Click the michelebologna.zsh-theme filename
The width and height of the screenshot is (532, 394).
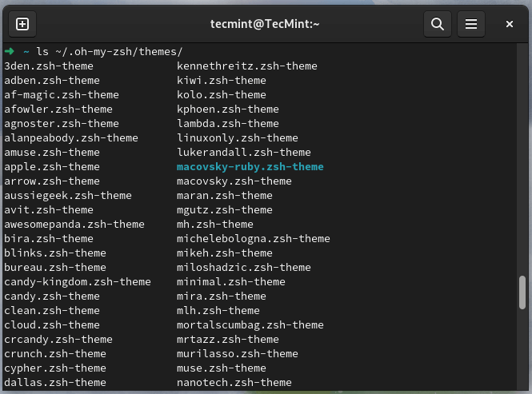(x=253, y=239)
